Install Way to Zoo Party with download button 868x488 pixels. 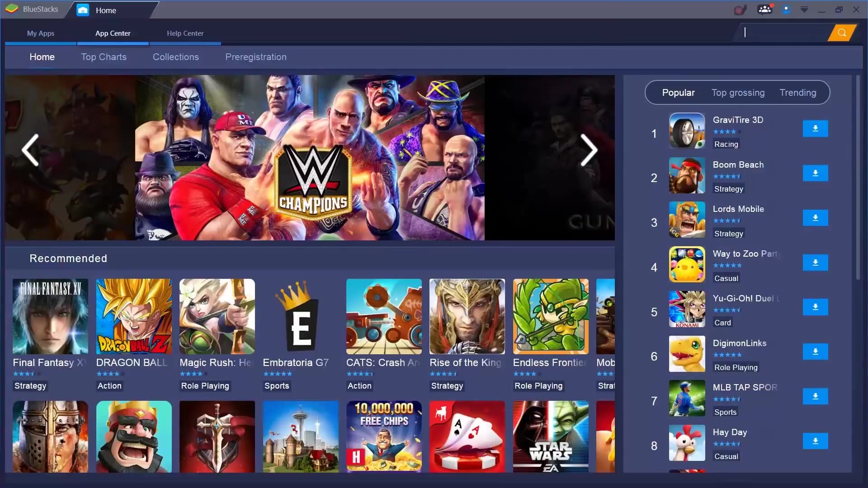tap(815, 263)
